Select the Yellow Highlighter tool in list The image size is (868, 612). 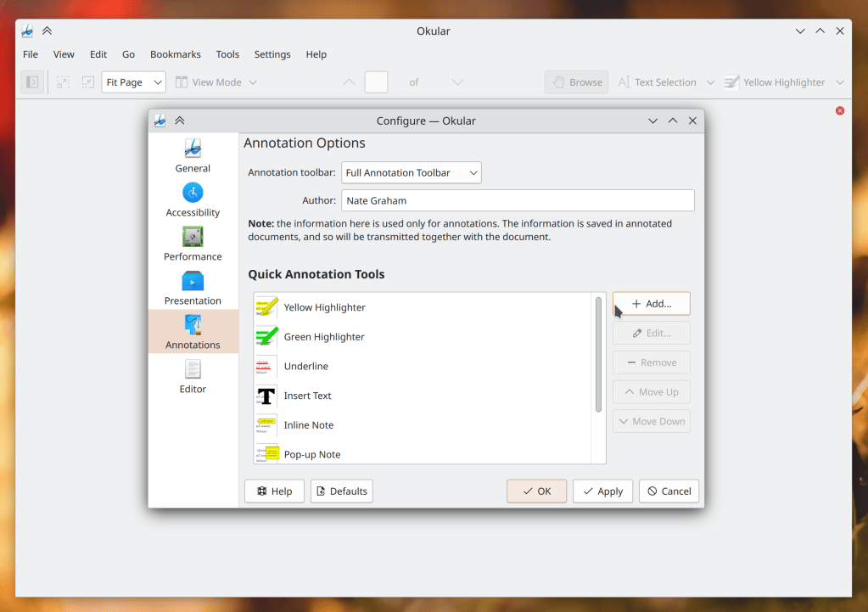[x=423, y=307]
